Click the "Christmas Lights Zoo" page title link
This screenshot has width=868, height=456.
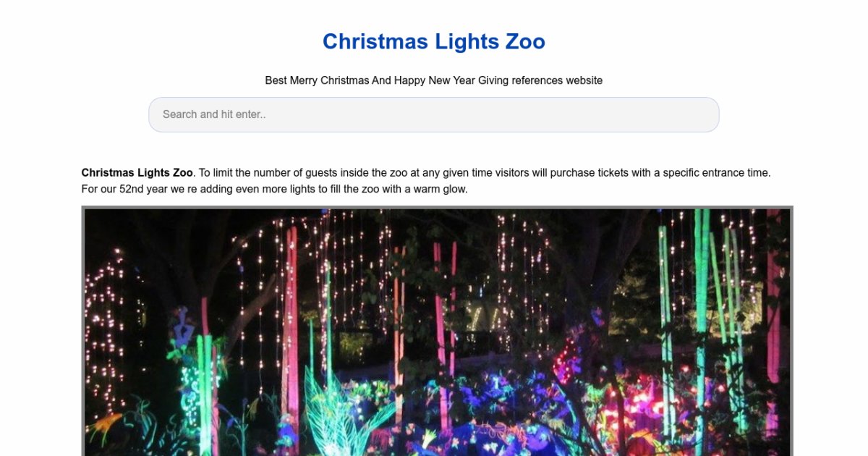[433, 42]
